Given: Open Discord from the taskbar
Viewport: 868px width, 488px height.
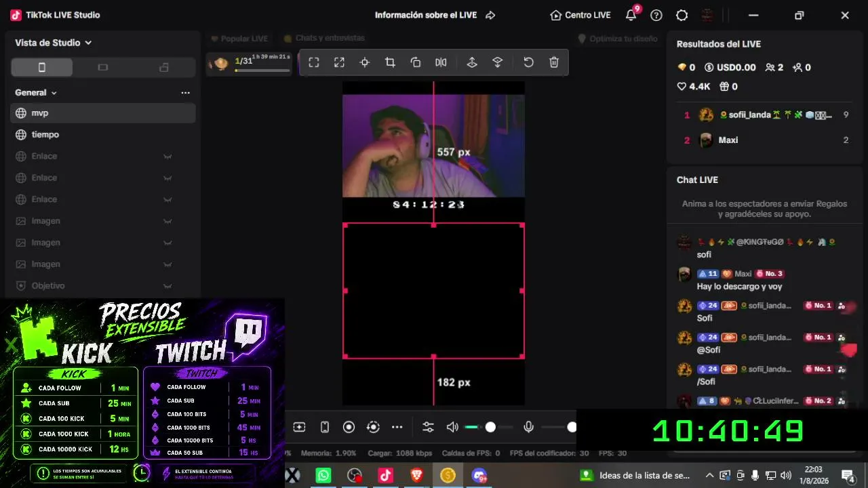Looking at the screenshot, I should pos(479,476).
